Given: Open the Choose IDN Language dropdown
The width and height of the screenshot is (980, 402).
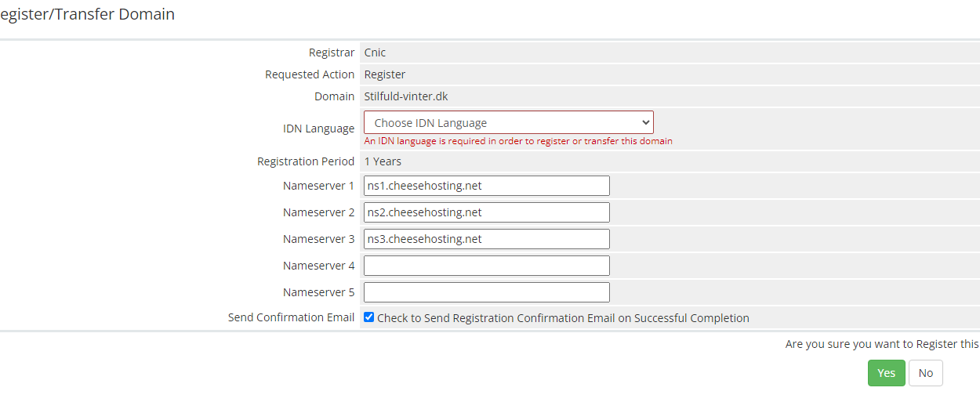Looking at the screenshot, I should [x=508, y=123].
